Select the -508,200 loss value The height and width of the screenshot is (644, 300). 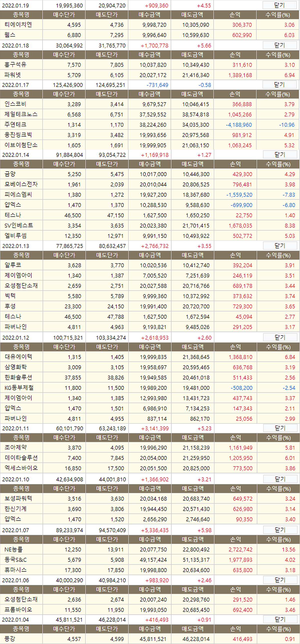point(242,388)
